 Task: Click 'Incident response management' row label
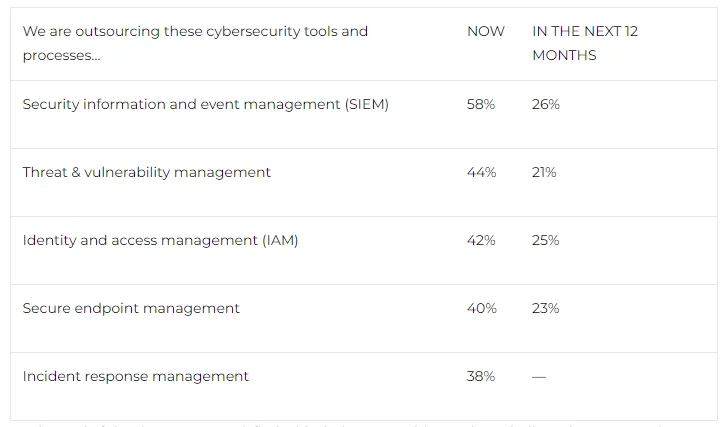[136, 376]
